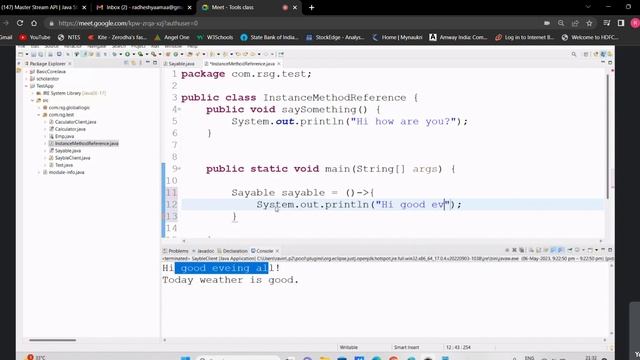Image resolution: width=640 pixels, height=360 pixels.
Task: Open the Angel One bookmark
Action: pyautogui.click(x=172, y=37)
